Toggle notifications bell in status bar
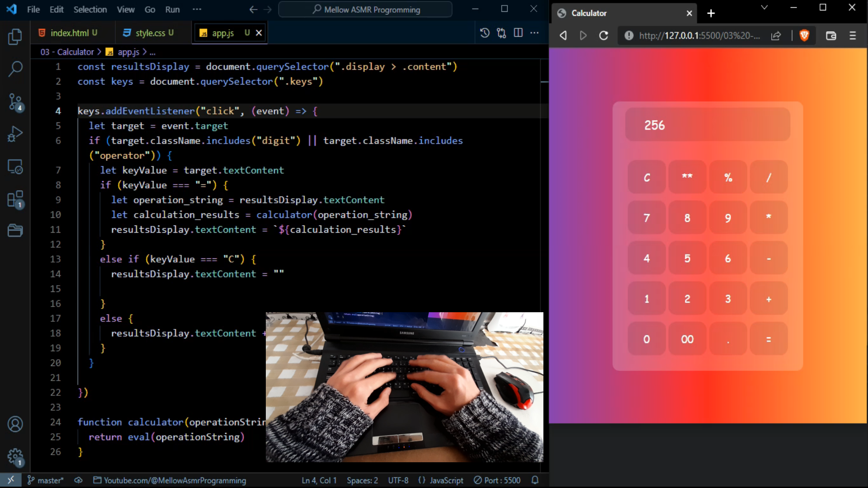 [535, 480]
